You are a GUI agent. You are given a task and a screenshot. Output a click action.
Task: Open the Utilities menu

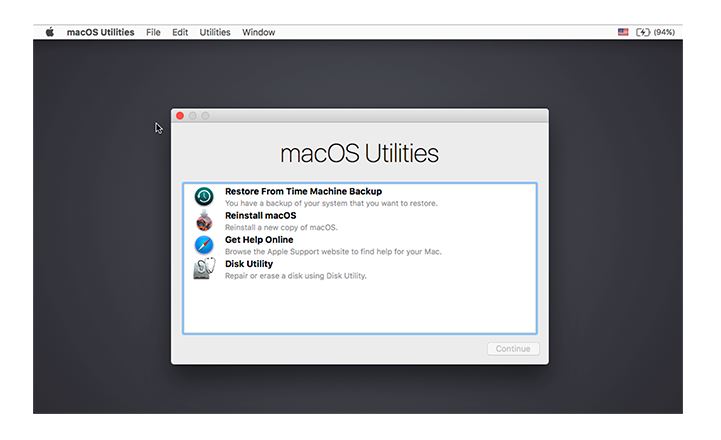(215, 32)
